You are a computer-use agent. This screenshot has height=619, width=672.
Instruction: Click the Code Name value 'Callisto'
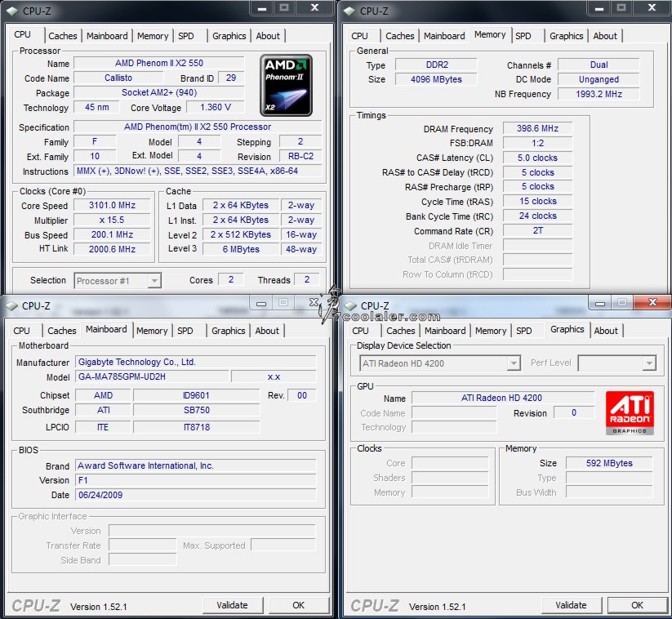pos(118,78)
